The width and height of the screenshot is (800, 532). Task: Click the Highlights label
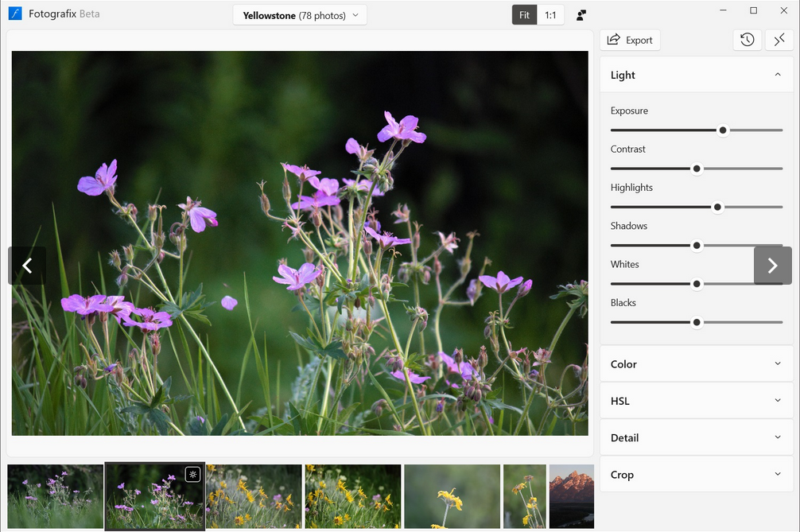631,188
